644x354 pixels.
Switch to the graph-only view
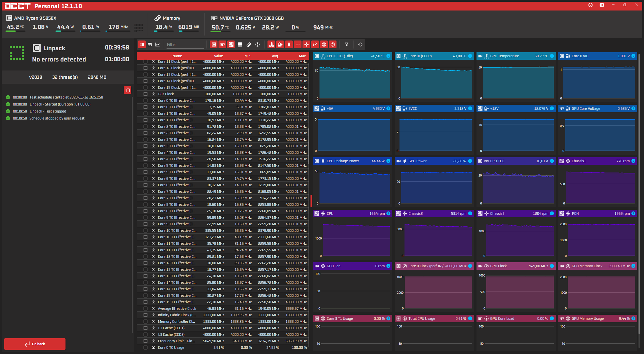click(157, 44)
